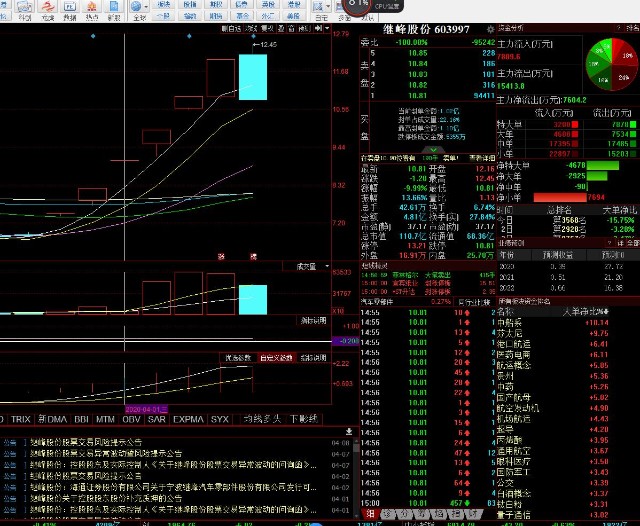Click the cyan candlestick at 12.45 high
This screenshot has width=640, height=526.
pos(253,77)
